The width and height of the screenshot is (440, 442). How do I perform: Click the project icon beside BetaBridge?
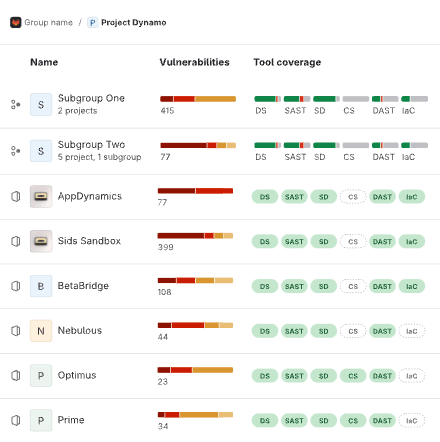(x=16, y=286)
